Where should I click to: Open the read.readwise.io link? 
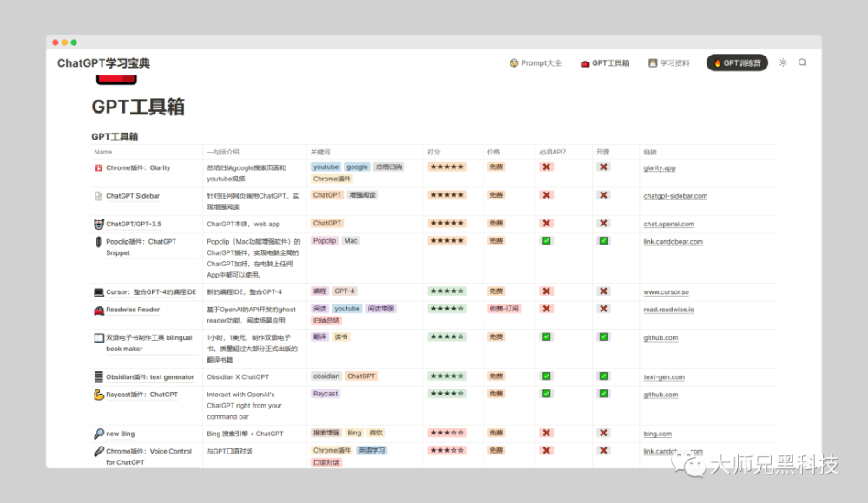pyautogui.click(x=668, y=310)
